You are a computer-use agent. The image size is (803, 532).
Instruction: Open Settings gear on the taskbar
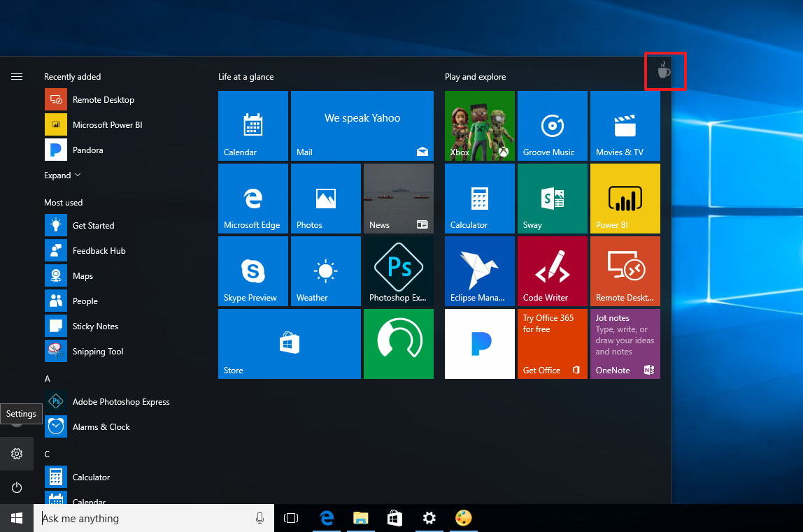(429, 518)
